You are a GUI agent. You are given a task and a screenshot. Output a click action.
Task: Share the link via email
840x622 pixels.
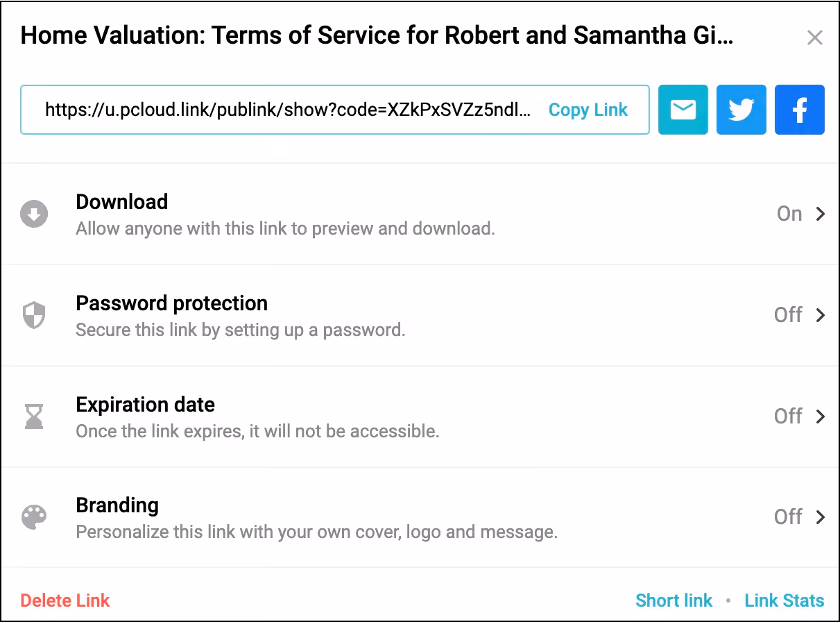pyautogui.click(x=683, y=109)
